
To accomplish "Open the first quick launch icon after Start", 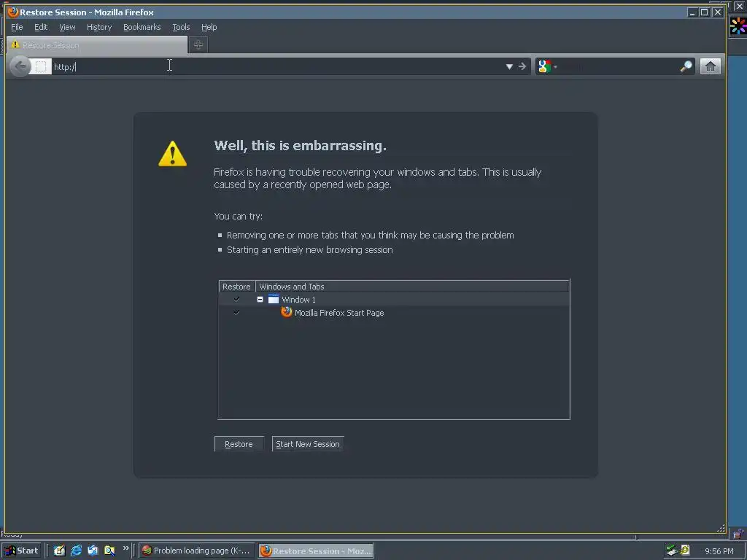I will (59, 551).
